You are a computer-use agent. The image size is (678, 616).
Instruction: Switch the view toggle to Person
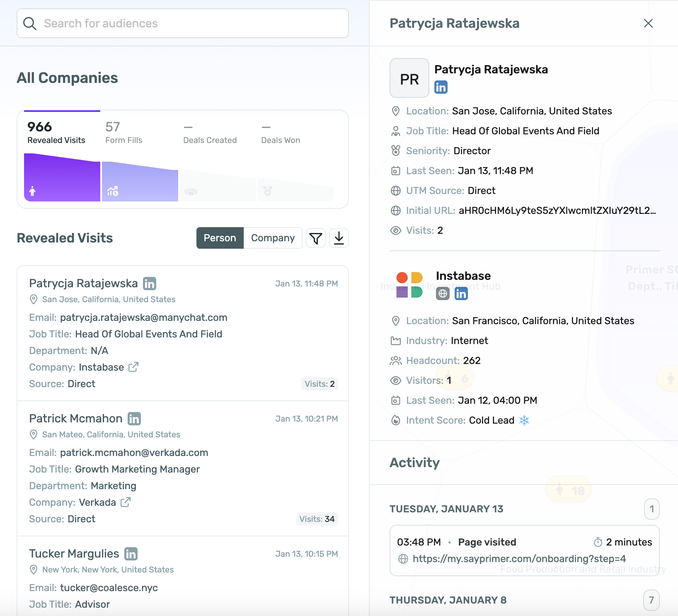tap(220, 238)
